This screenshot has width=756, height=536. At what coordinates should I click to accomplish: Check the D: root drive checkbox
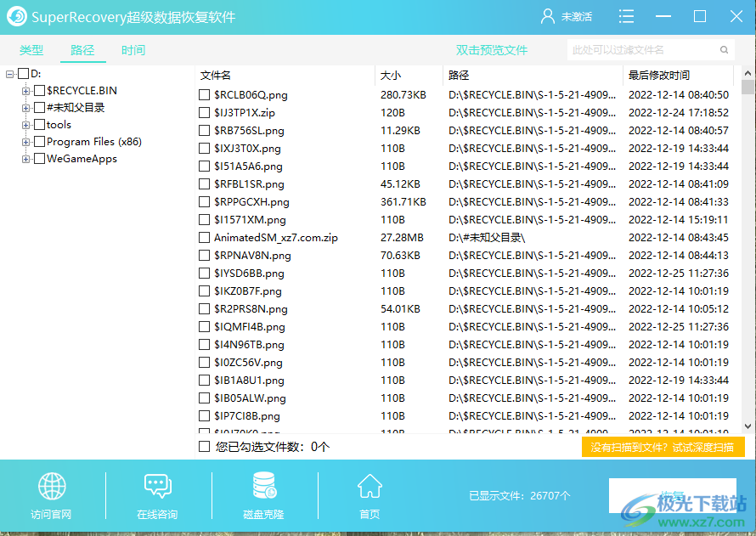(x=23, y=74)
